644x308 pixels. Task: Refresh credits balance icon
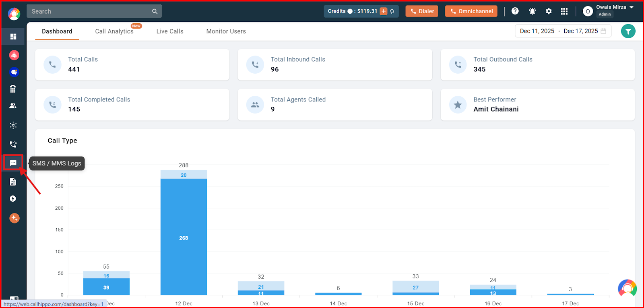point(392,11)
